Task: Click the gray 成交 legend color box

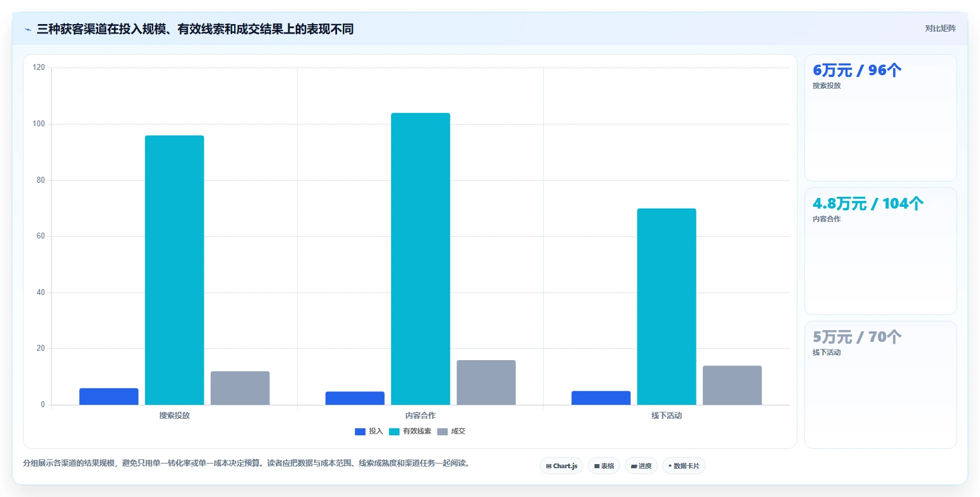Action: (442, 432)
